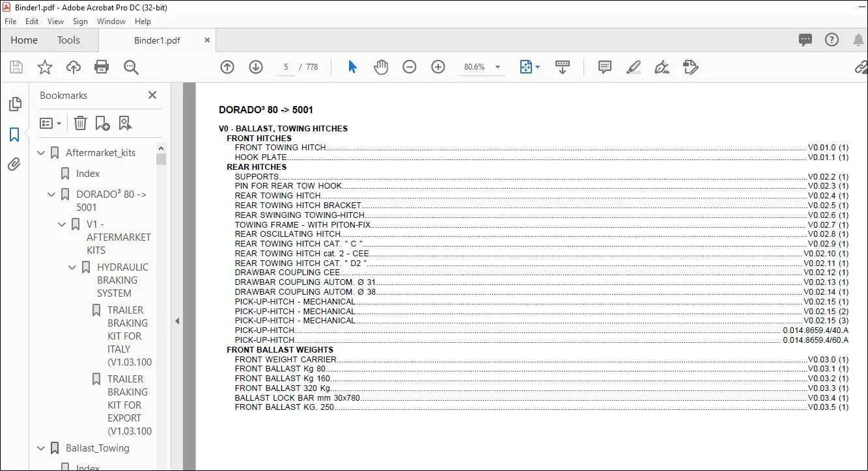868x471 pixels.
Task: Collapse HYDRAULIC BRAKING SYSTEM bookmark
Action: click(72, 267)
